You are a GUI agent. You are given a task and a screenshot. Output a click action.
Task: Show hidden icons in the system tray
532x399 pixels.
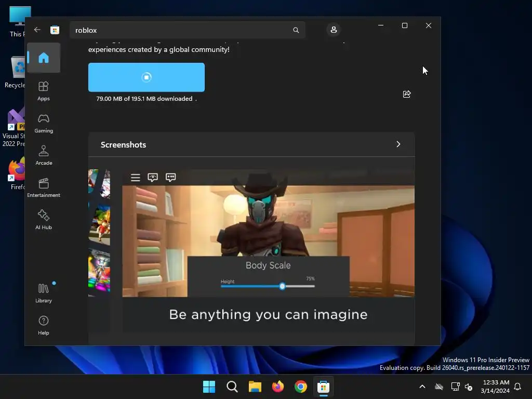(422, 387)
